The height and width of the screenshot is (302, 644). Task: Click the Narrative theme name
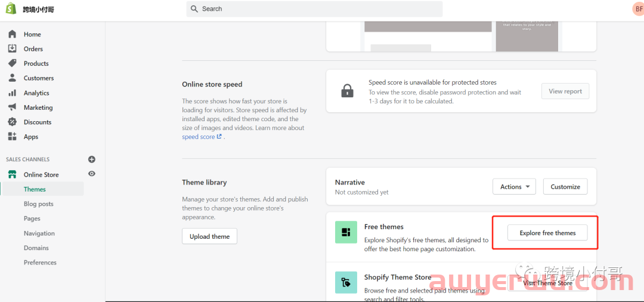[350, 183]
